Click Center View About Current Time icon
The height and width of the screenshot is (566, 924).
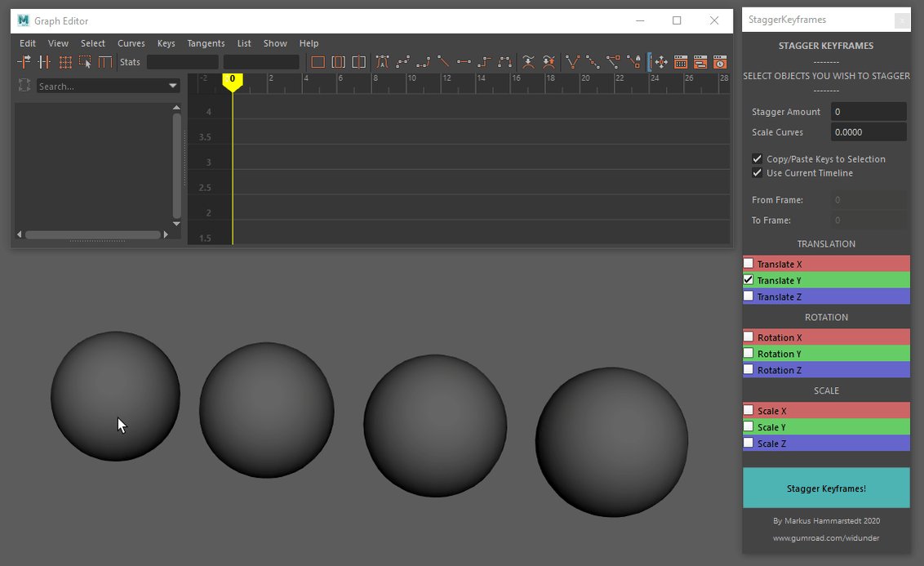pyautogui.click(x=358, y=62)
